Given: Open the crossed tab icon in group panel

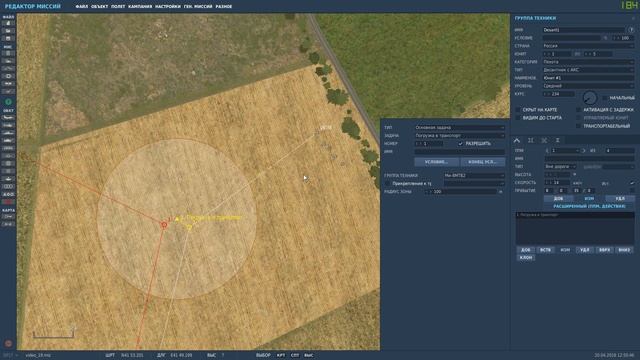Looking at the screenshot, I should point(544,140).
